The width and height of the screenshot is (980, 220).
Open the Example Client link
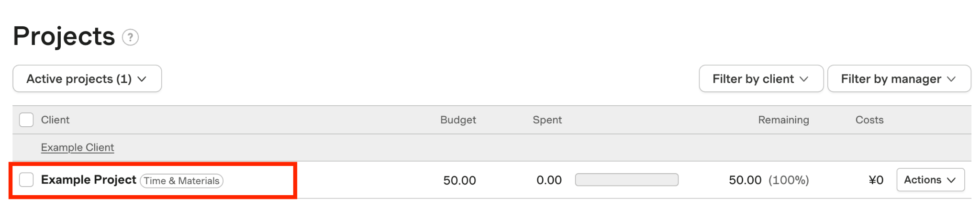[x=78, y=147]
